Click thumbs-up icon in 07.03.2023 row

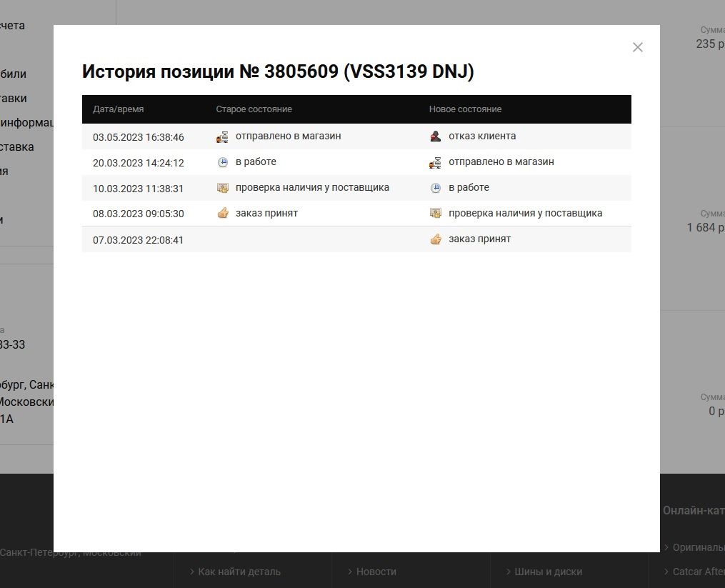point(436,239)
